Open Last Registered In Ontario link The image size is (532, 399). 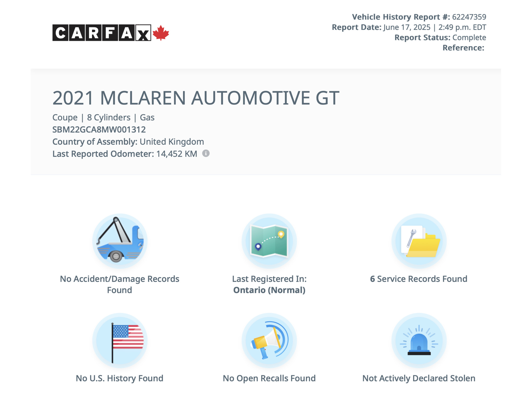point(269,284)
